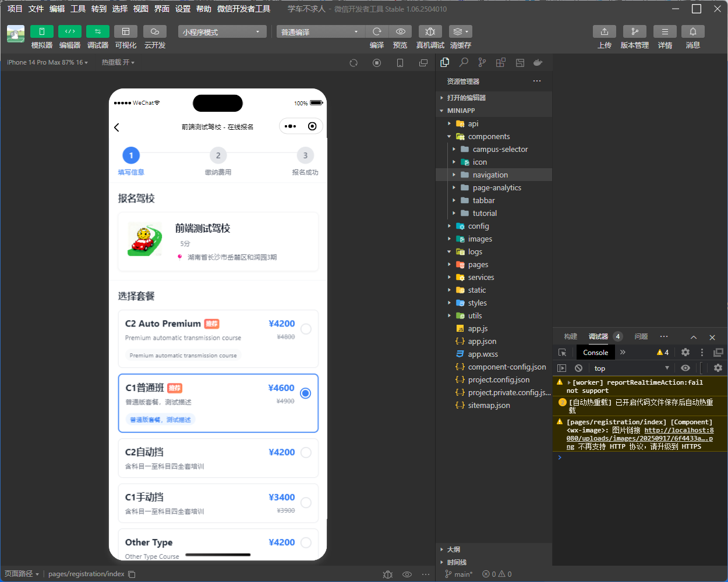The image size is (728, 582).
Task: Open the 普通编译 compile mode dropdown
Action: pos(320,31)
